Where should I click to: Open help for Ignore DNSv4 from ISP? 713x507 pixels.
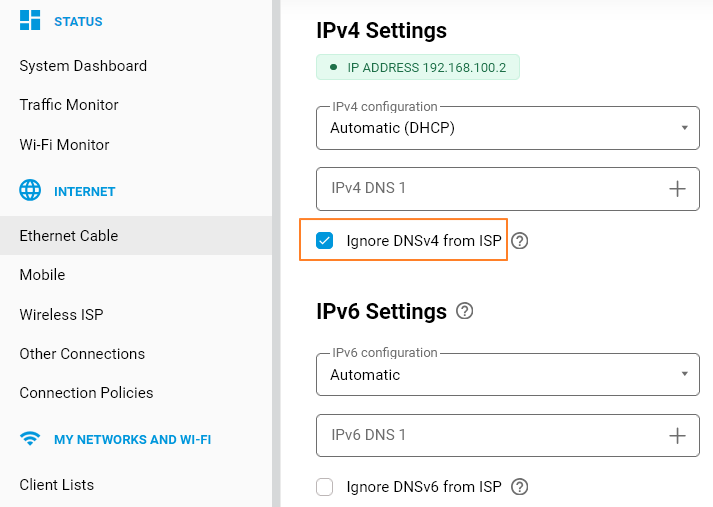click(519, 240)
